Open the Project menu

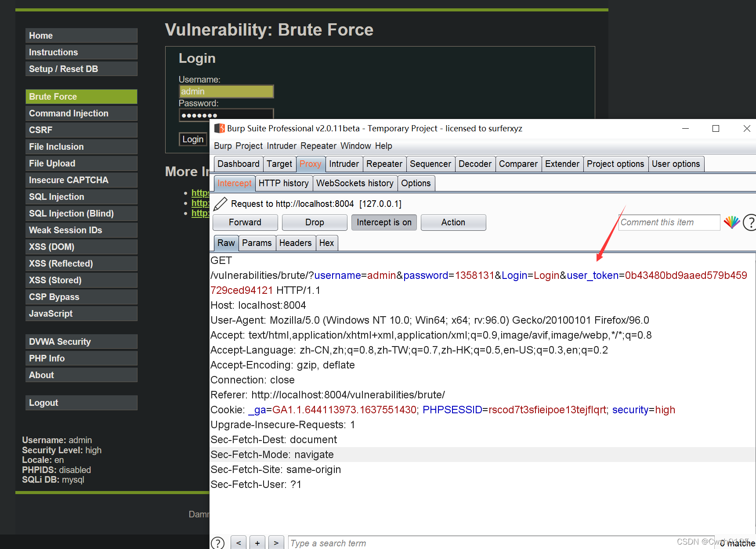coord(249,146)
